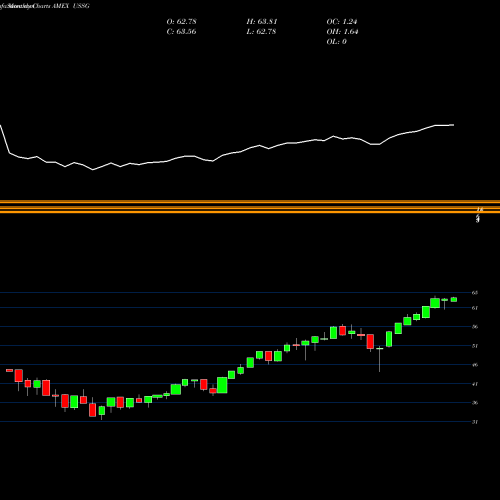Select the last green candlestick on the chart
500x500 pixels.
[x=454, y=300]
